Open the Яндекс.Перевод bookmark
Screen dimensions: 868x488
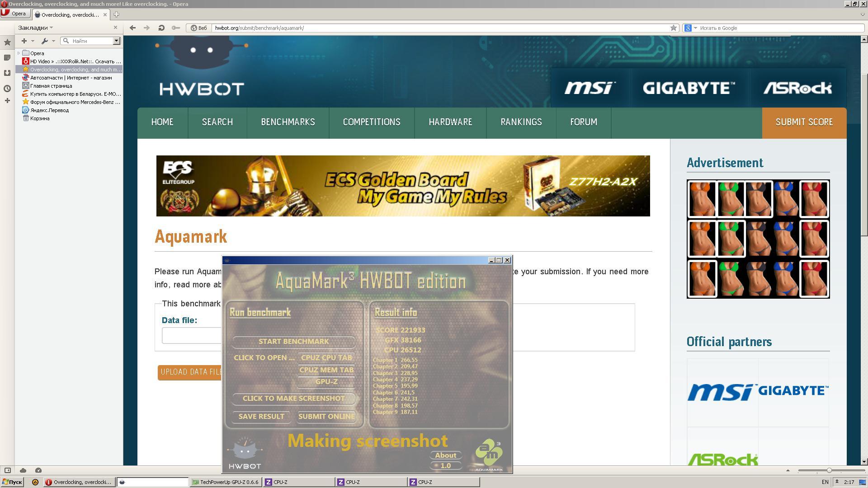click(49, 110)
